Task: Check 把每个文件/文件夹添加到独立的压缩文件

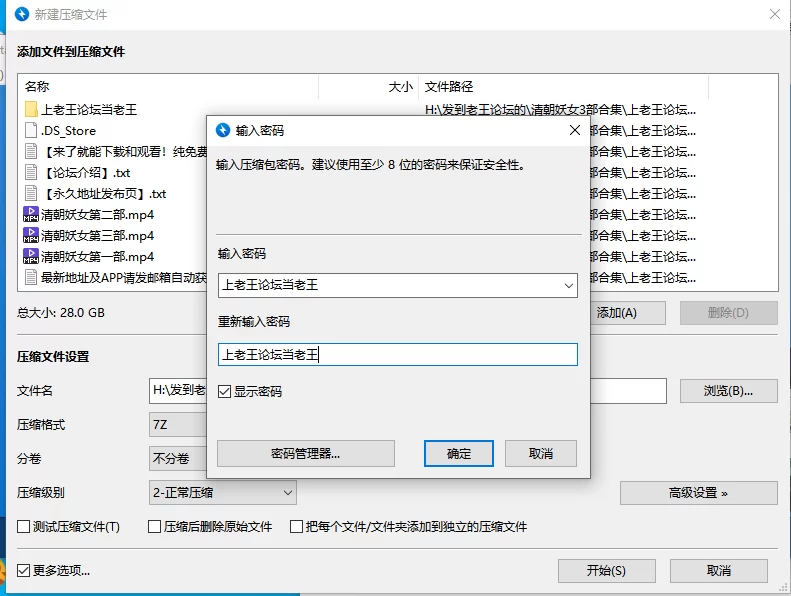Action: (x=296, y=527)
